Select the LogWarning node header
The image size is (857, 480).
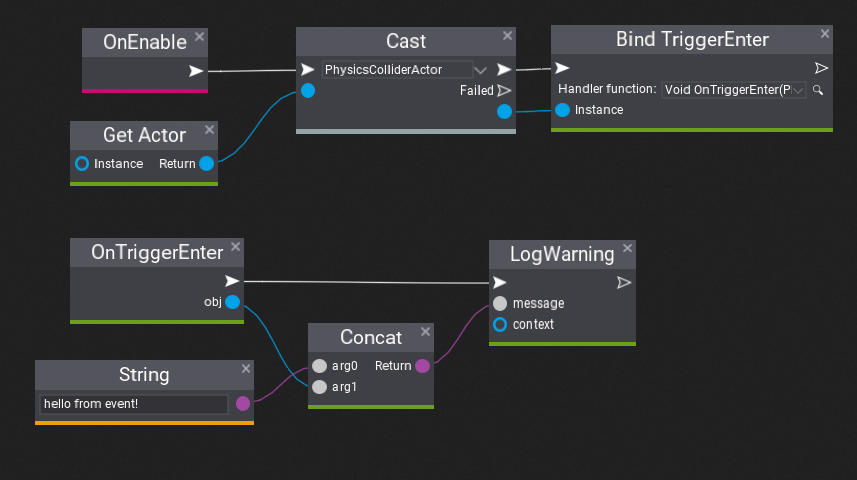(562, 254)
